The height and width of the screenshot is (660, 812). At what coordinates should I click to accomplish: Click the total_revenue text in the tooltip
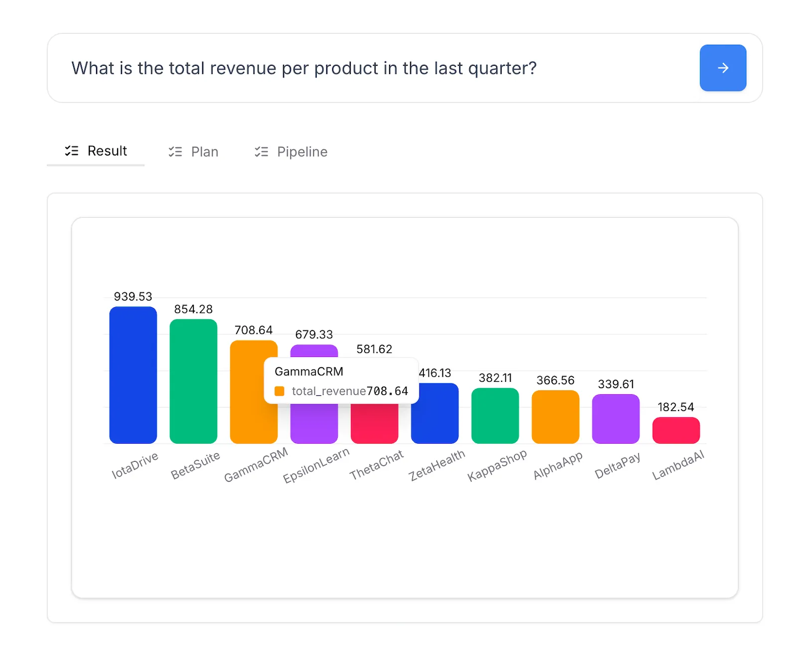(x=329, y=391)
